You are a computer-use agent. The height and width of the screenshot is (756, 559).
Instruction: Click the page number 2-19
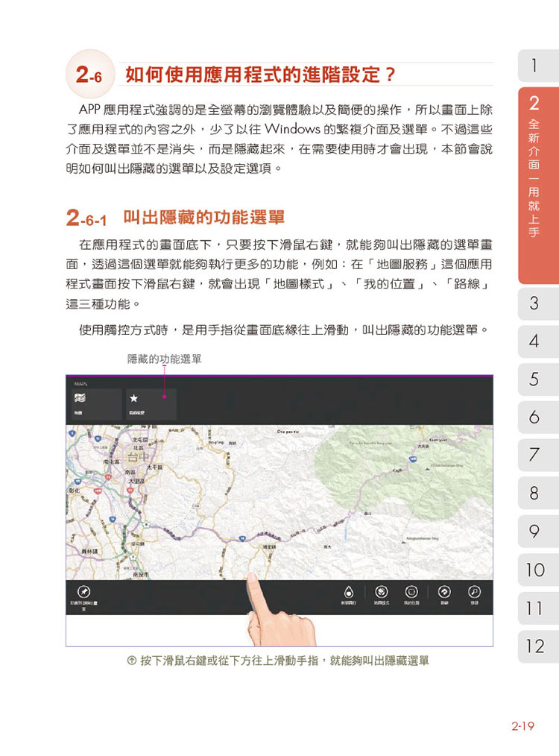coord(523,725)
